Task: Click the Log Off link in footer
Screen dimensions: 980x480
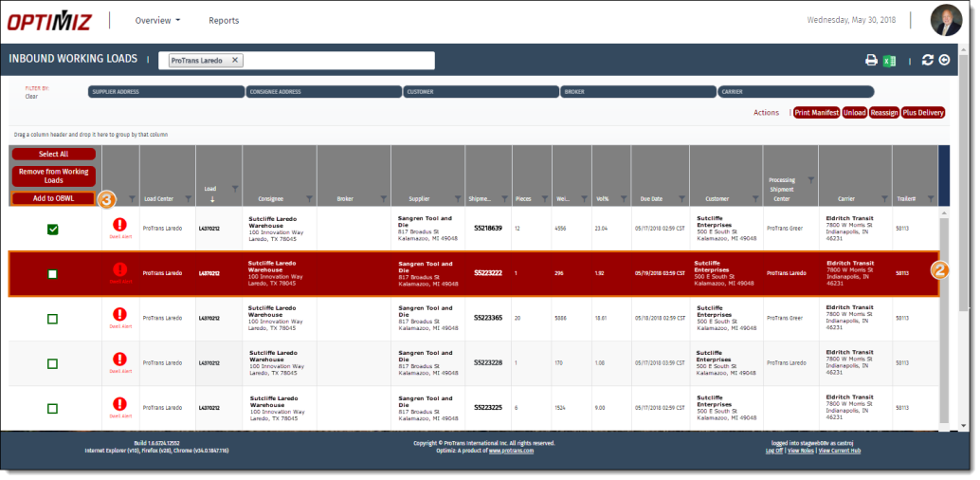Action: [773, 451]
